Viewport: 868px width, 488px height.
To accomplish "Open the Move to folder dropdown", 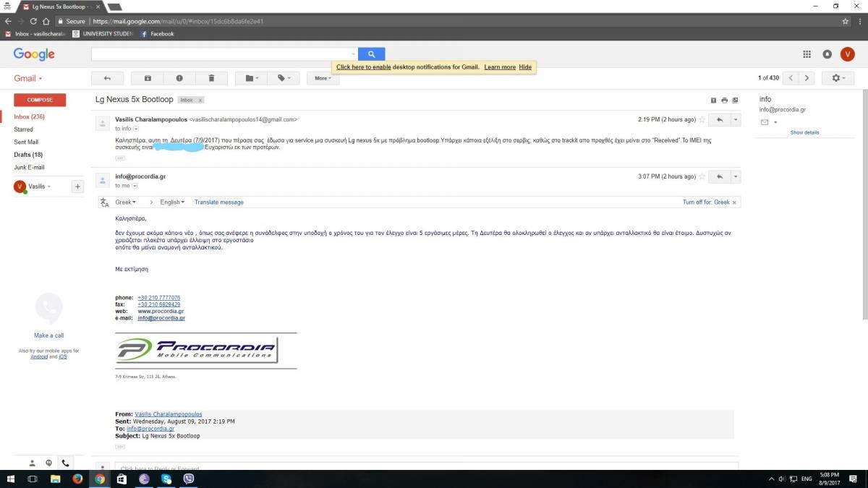I will pos(252,78).
